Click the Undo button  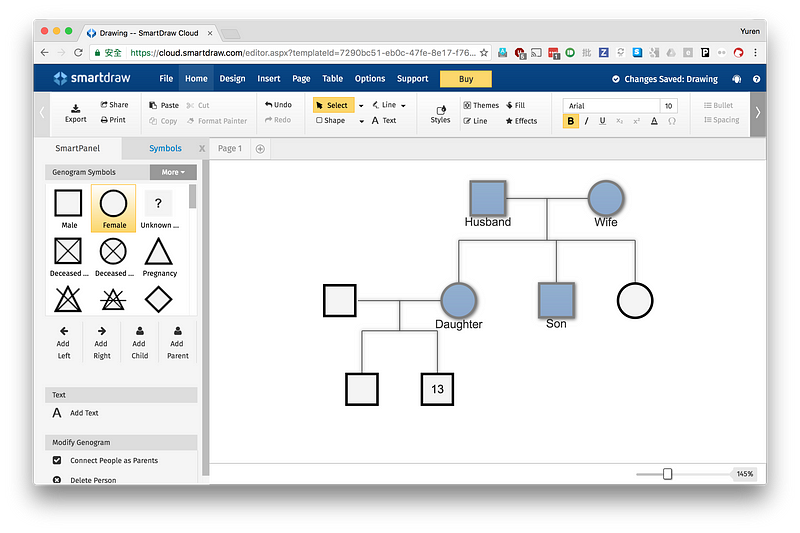pyautogui.click(x=278, y=105)
